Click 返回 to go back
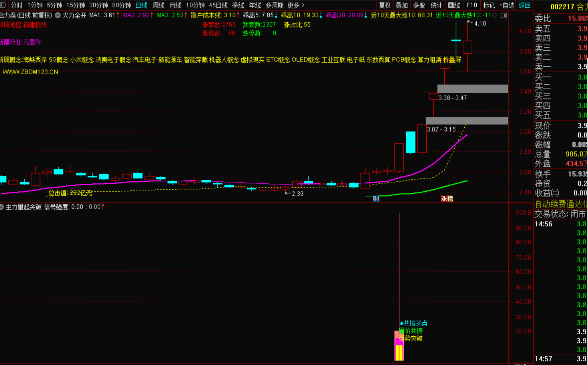 pos(524,5)
